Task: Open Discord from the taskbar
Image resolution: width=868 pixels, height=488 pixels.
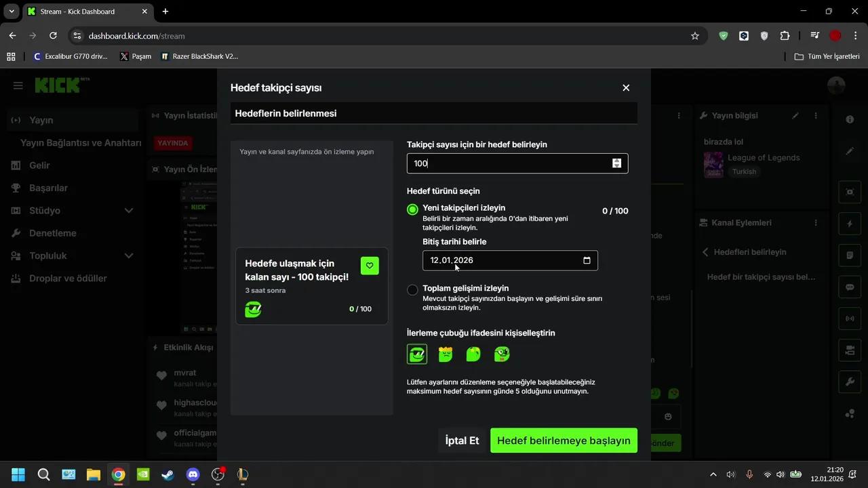Action: (193, 474)
